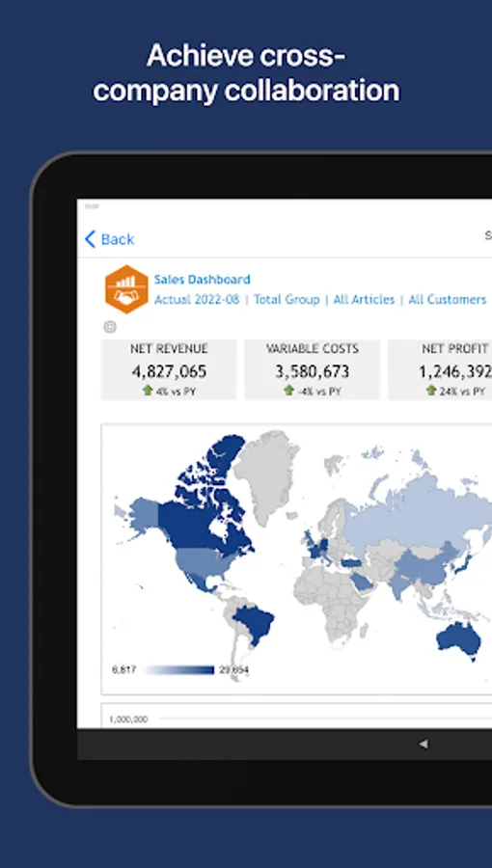This screenshot has height=868, width=492.
Task: Click the 3,580,673 variable costs value
Action: [313, 371]
